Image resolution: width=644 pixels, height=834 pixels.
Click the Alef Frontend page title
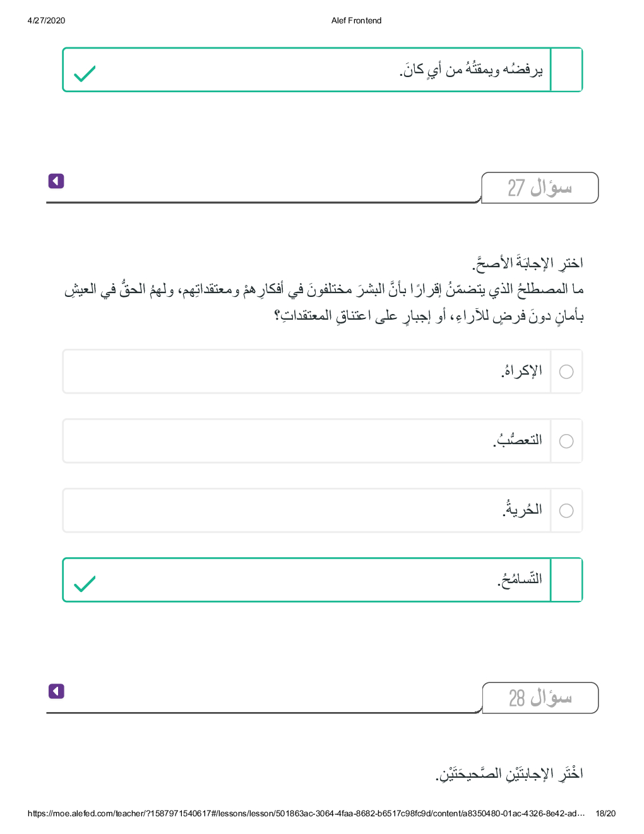(356, 20)
